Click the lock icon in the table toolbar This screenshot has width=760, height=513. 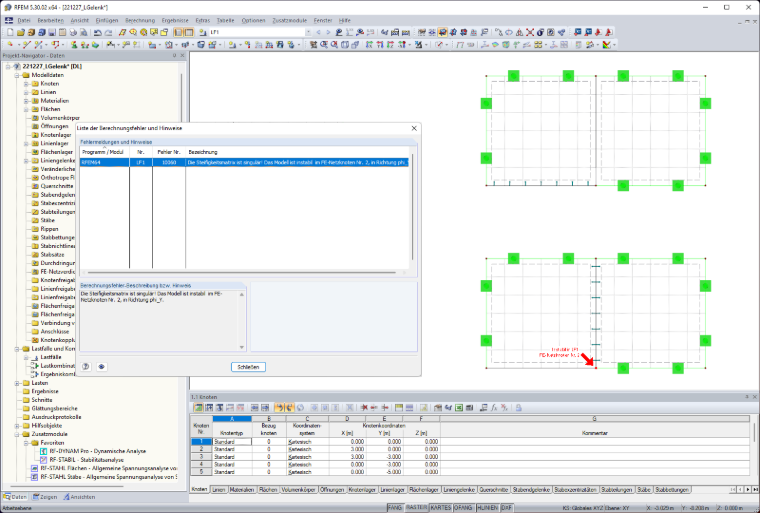519,408
